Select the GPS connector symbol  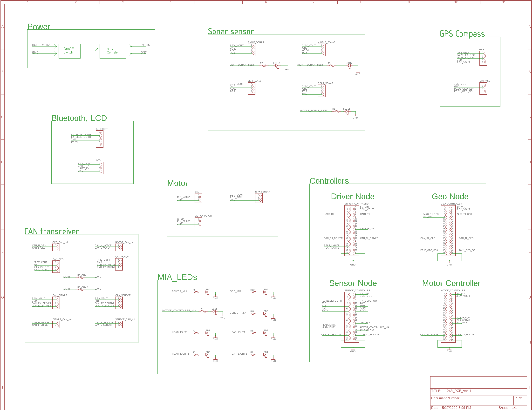tap(483, 58)
